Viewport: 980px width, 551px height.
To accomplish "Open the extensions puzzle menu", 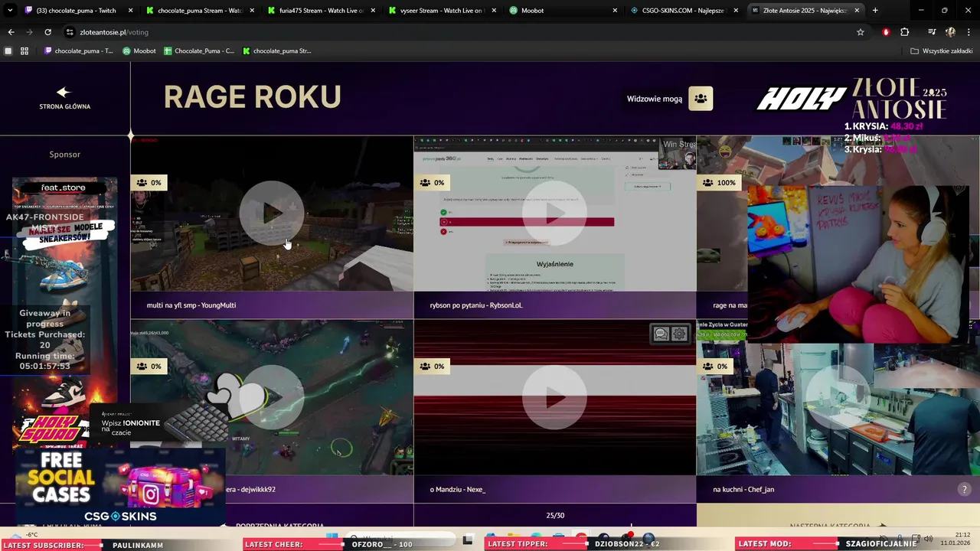I will pyautogui.click(x=905, y=32).
